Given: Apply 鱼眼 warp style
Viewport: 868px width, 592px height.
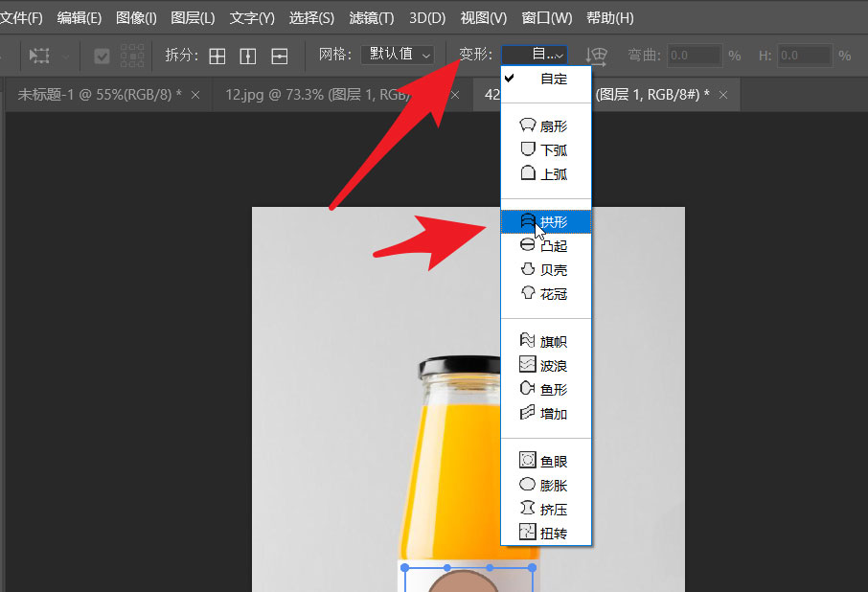Looking at the screenshot, I should (x=546, y=461).
